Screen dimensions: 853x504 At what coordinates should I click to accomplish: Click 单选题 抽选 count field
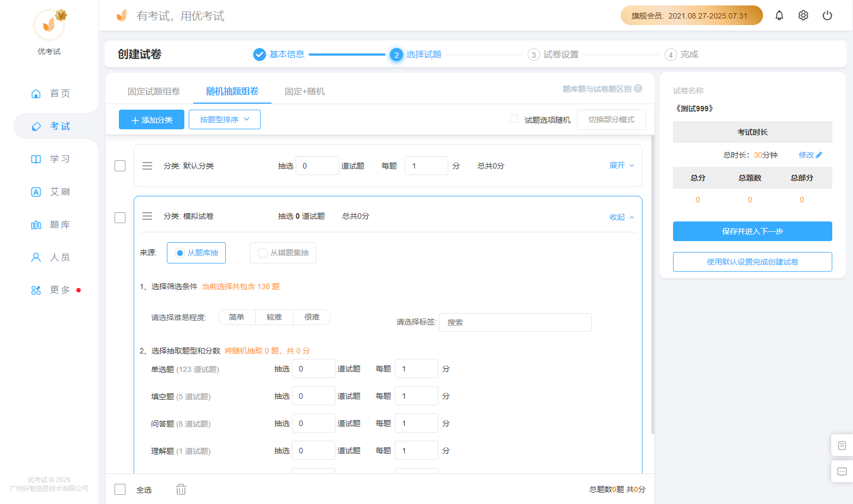314,369
